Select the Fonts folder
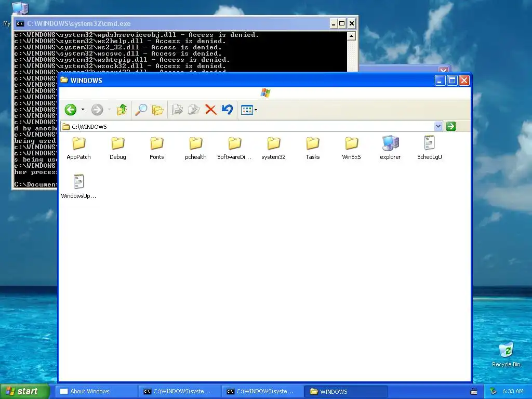 click(x=157, y=148)
